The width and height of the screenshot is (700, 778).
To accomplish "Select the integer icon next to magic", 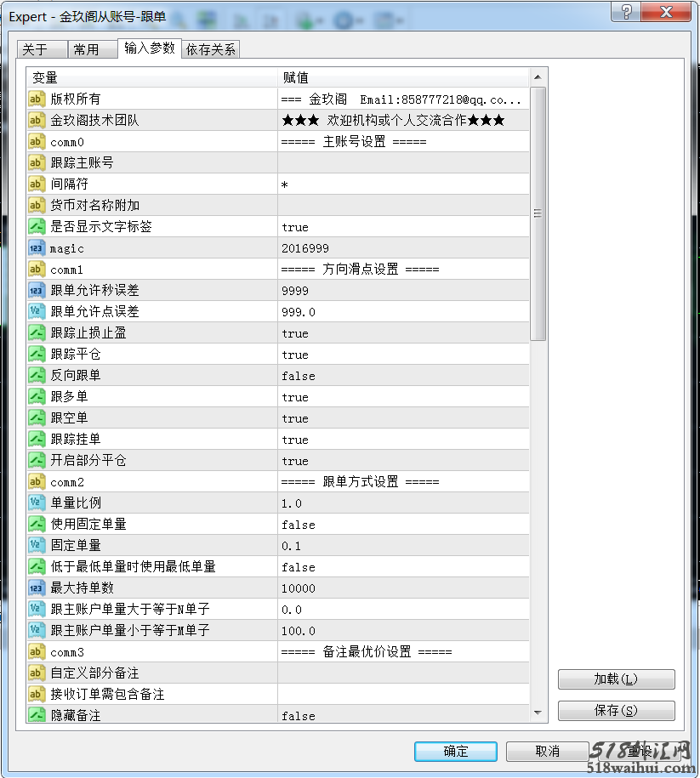I will pos(37,248).
